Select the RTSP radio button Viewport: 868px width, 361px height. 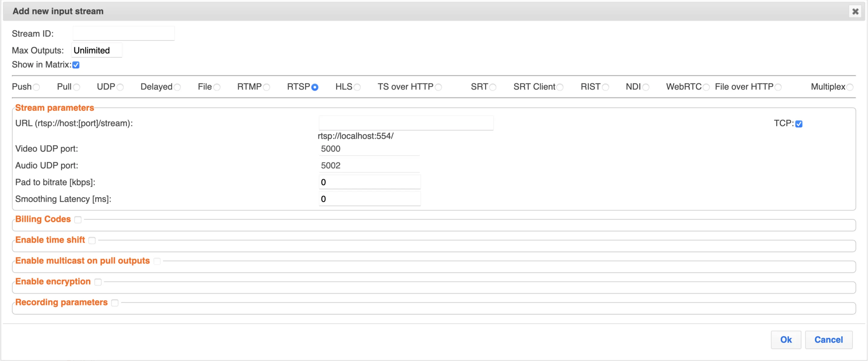tap(315, 87)
